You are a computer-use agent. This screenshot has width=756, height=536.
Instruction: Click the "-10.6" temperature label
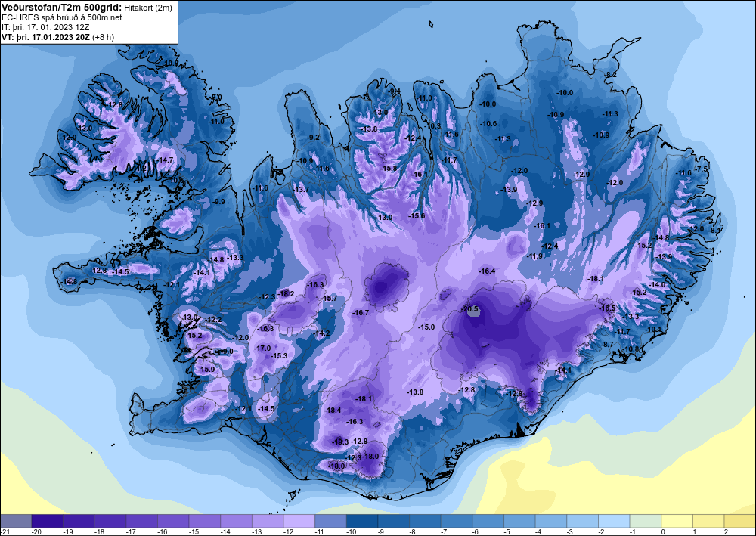coord(488,124)
